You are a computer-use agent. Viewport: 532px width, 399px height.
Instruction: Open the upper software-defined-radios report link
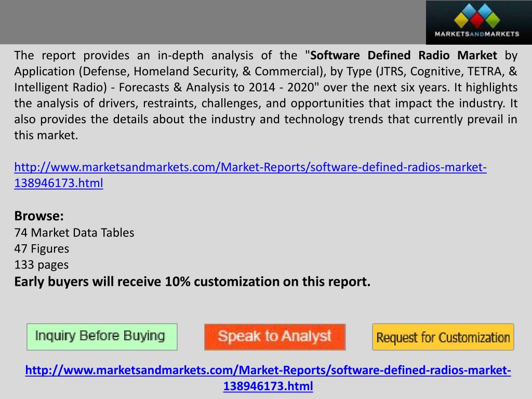[x=250, y=175]
